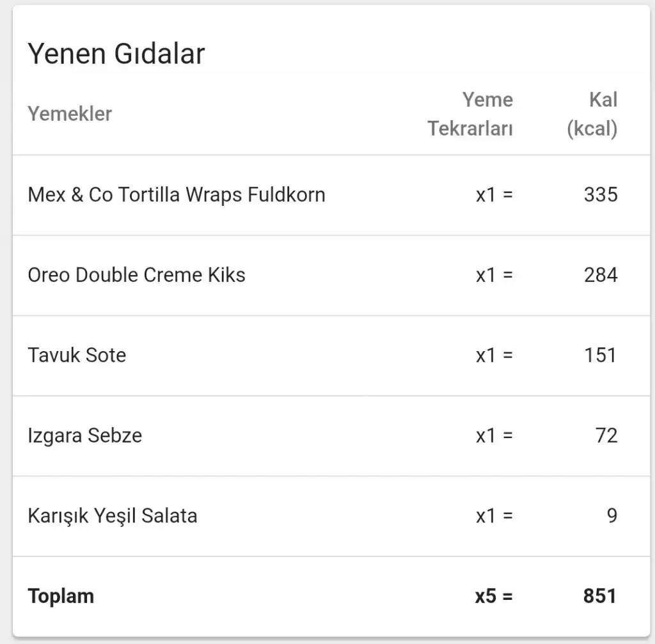Select the x5 = total repetitions
The height and width of the screenshot is (644, 655).
click(x=494, y=596)
